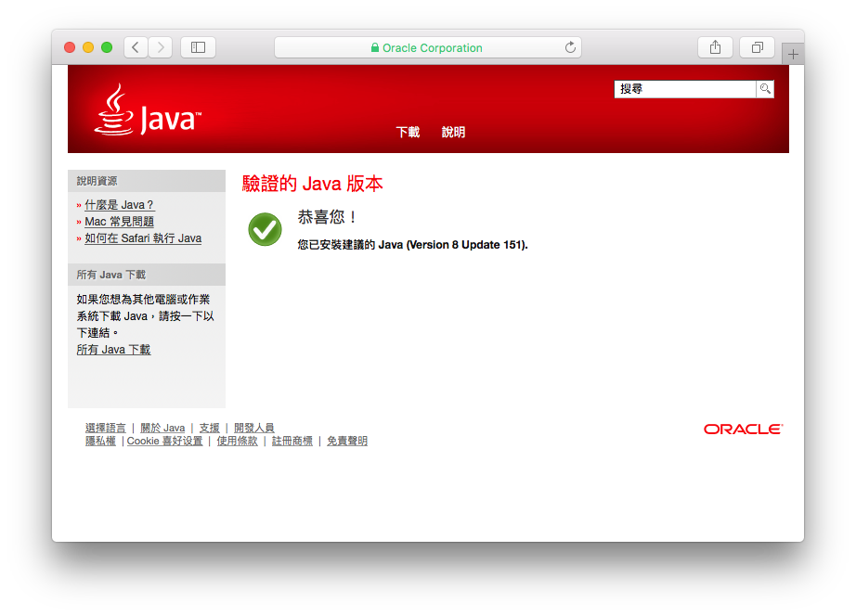Click the 所有 Java 下載 link
Screen dimensions: 856x616
click(113, 350)
